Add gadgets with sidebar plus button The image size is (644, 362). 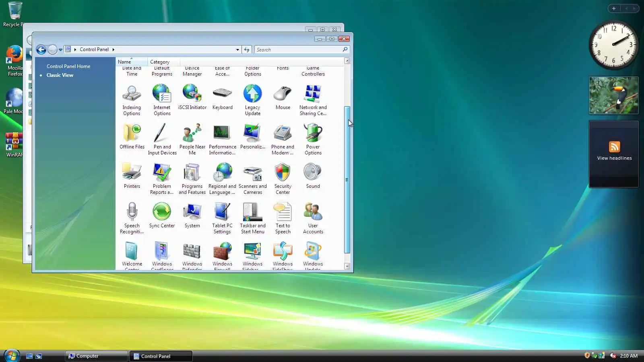coord(614,8)
